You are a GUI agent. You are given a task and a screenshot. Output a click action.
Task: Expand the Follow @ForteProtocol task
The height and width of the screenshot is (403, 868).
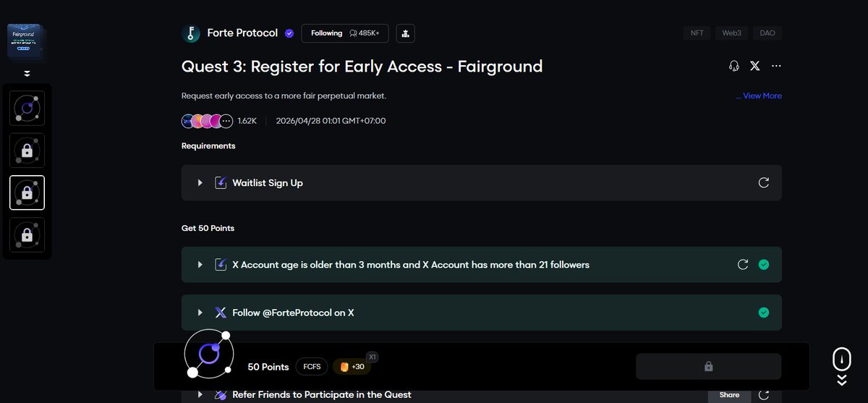click(200, 313)
